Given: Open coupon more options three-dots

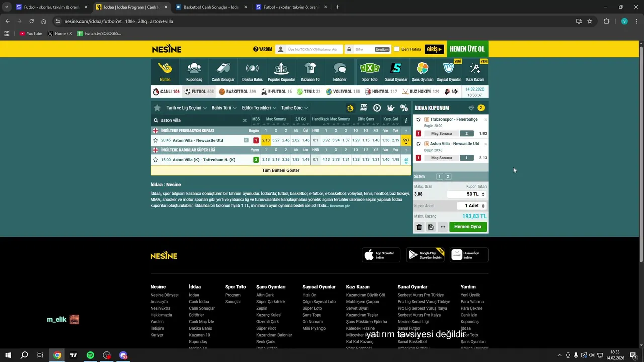Looking at the screenshot, I should click(443, 227).
